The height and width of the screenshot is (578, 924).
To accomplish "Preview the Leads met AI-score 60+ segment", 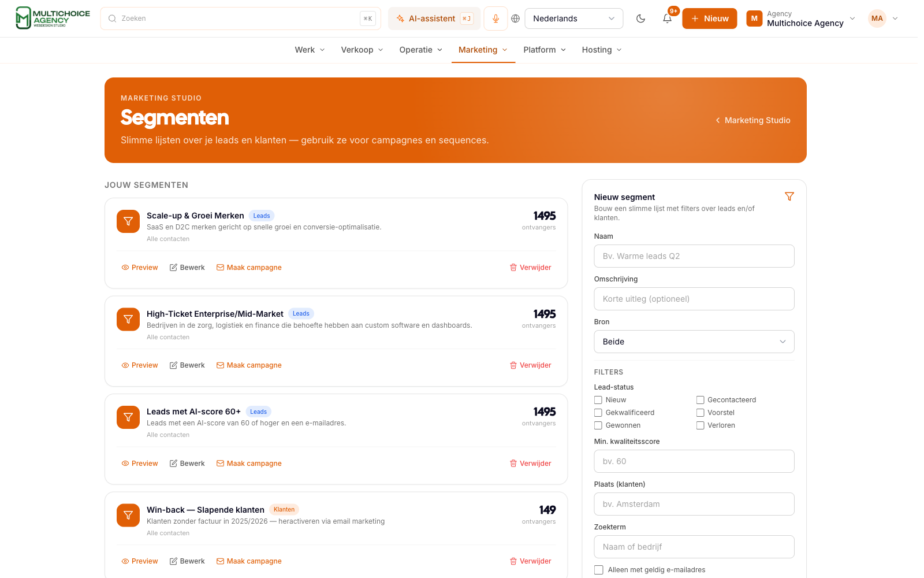I will point(140,464).
